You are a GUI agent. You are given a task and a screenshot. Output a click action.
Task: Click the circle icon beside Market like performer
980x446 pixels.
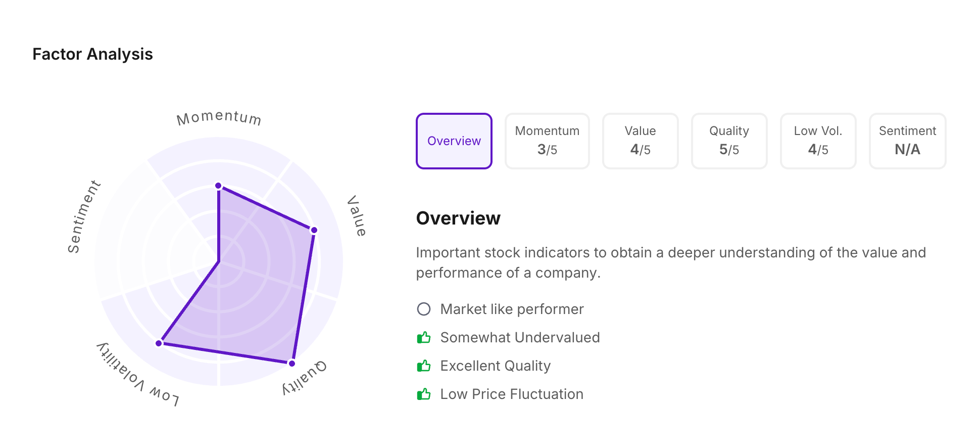pyautogui.click(x=424, y=309)
